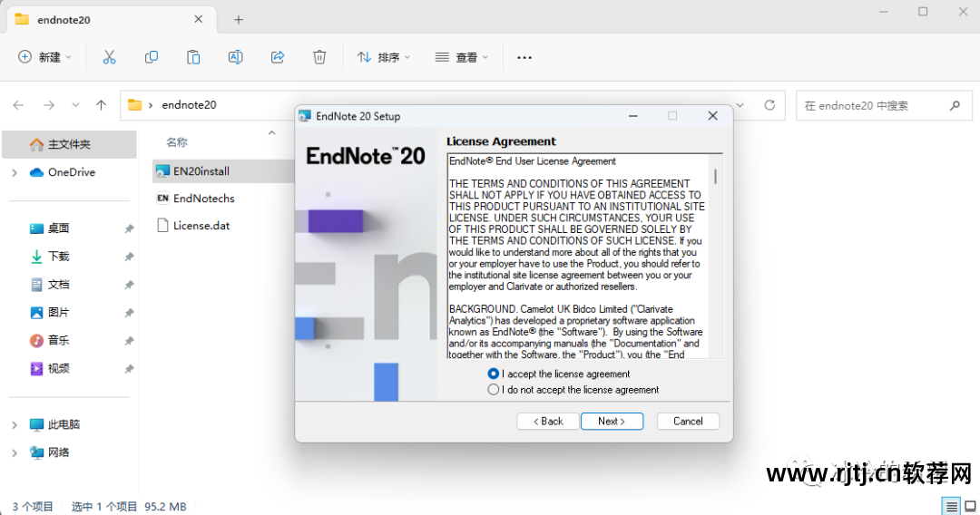Open the 排序 sort dropdown
Screen dimensions: 980x515
tap(384, 57)
